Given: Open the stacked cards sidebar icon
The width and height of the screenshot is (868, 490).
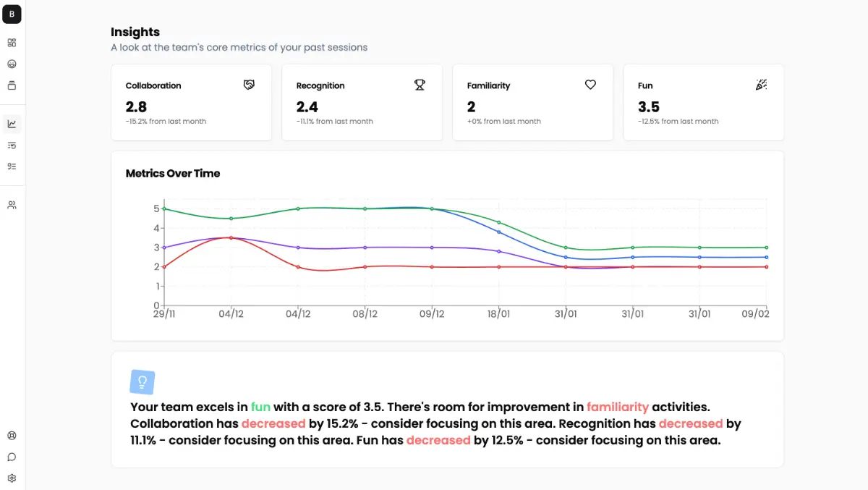Looking at the screenshot, I should pos(12,85).
